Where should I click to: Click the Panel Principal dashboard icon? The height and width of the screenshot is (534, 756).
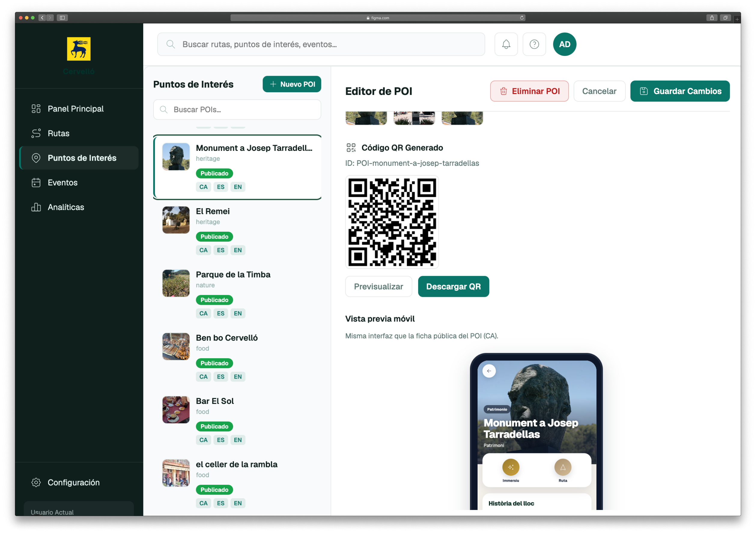pos(36,109)
